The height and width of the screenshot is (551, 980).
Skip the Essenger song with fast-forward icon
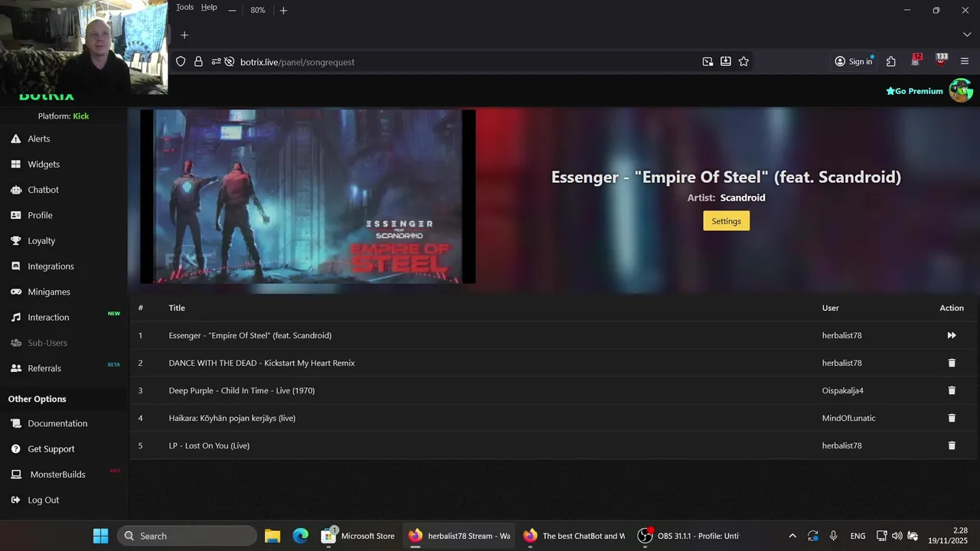(952, 335)
